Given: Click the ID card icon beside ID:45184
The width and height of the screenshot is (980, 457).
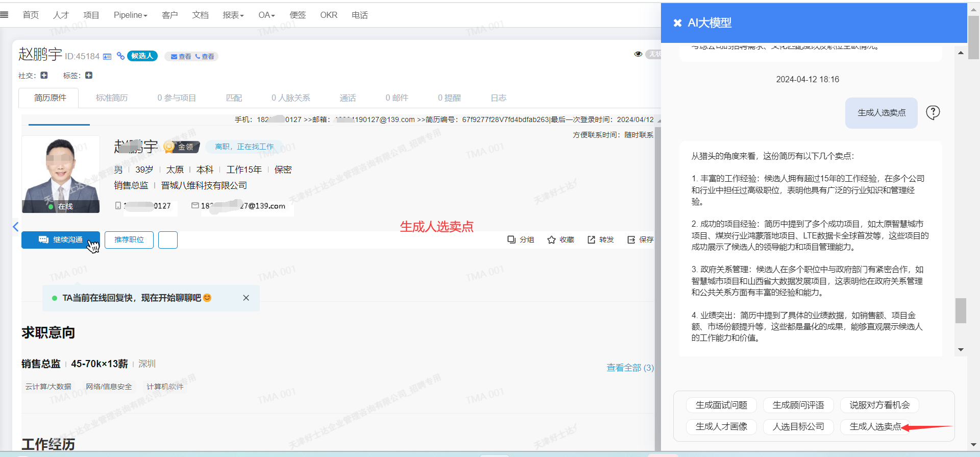Looking at the screenshot, I should tap(107, 57).
